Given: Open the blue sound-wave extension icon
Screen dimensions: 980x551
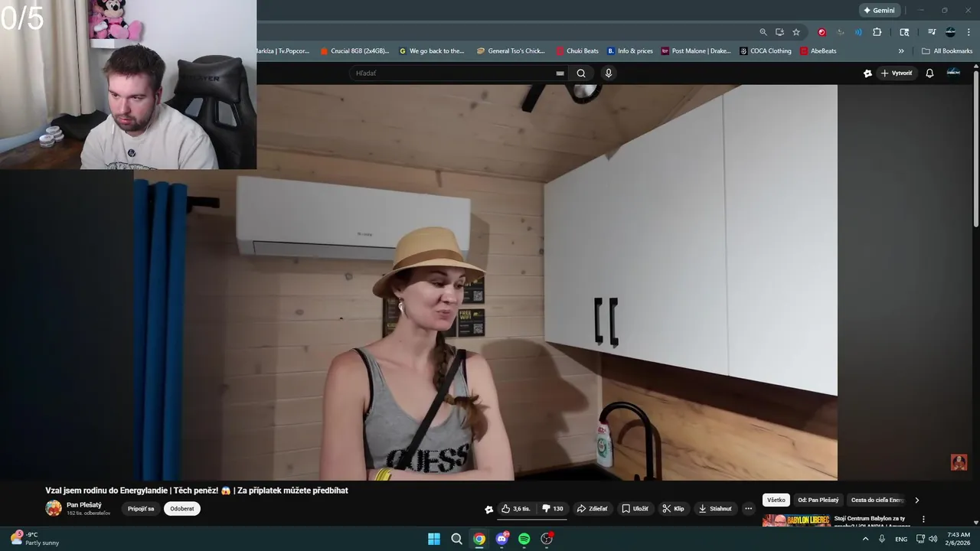Looking at the screenshot, I should coord(858,32).
